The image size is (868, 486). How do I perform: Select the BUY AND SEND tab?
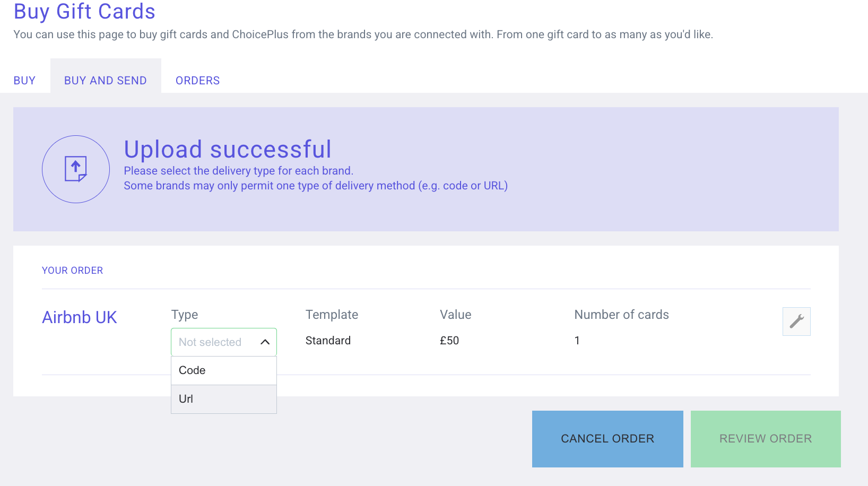[106, 81]
